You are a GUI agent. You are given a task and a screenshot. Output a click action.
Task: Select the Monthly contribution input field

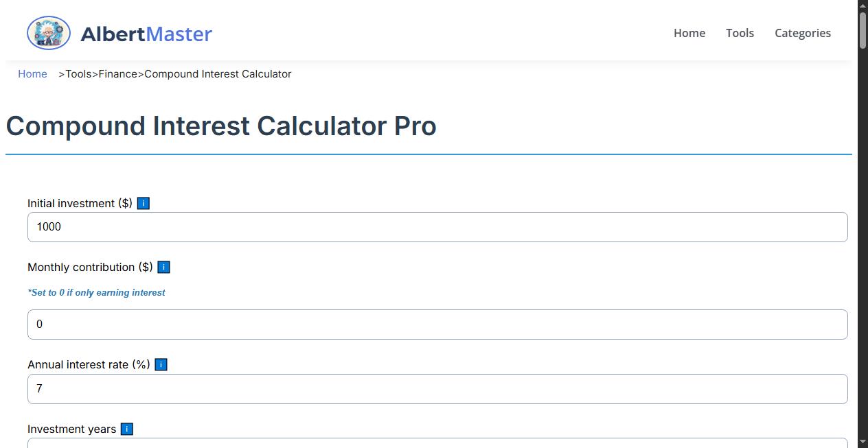[437, 324]
